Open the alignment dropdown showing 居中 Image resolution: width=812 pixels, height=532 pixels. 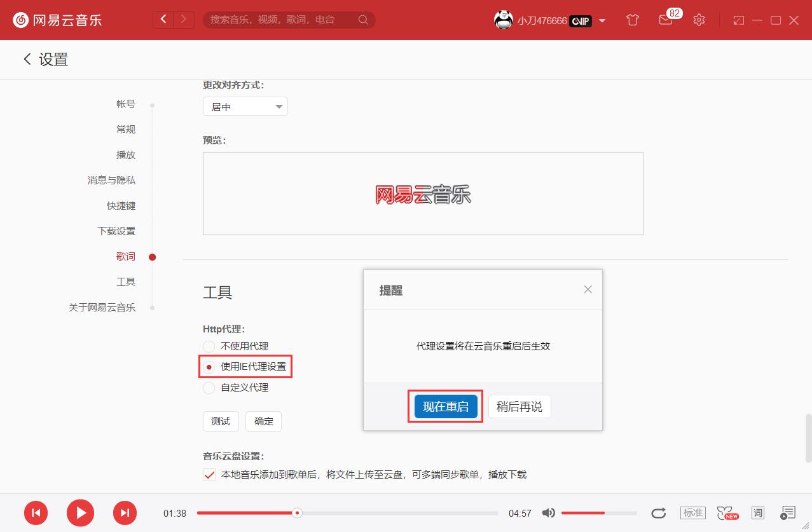pyautogui.click(x=245, y=106)
